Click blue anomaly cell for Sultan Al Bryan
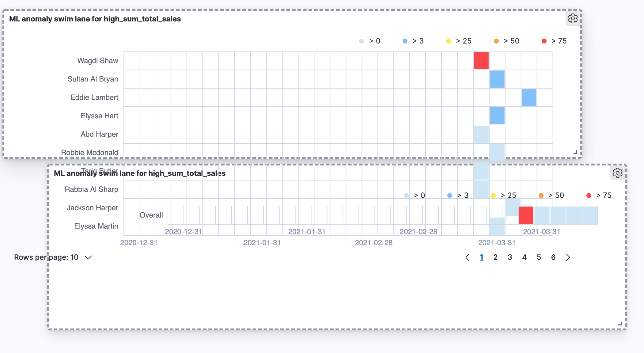The width and height of the screenshot is (644, 353). (497, 79)
